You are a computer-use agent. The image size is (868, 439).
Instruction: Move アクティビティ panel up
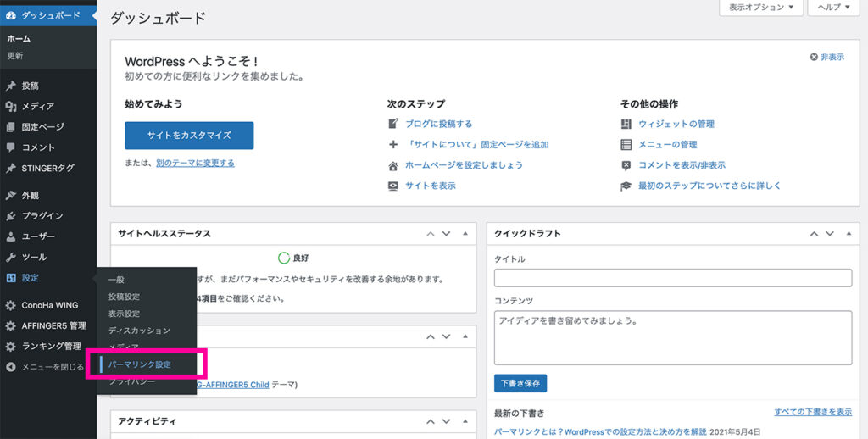[430, 421]
